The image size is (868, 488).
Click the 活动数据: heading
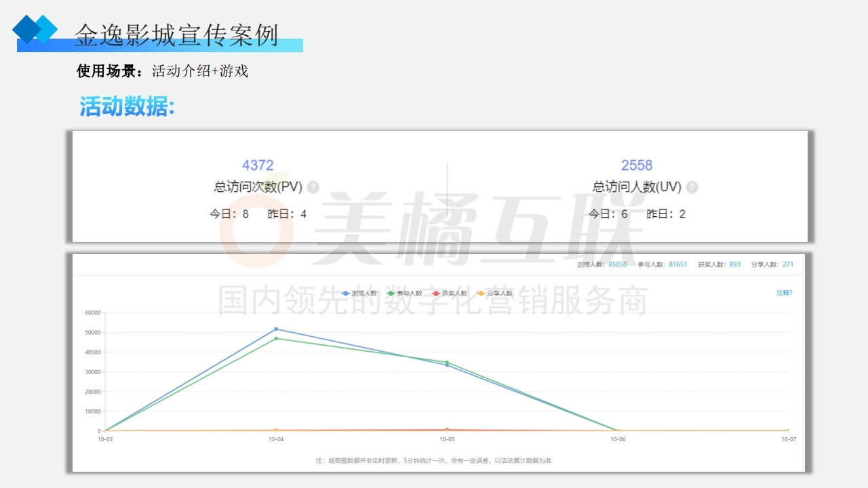[x=127, y=106]
